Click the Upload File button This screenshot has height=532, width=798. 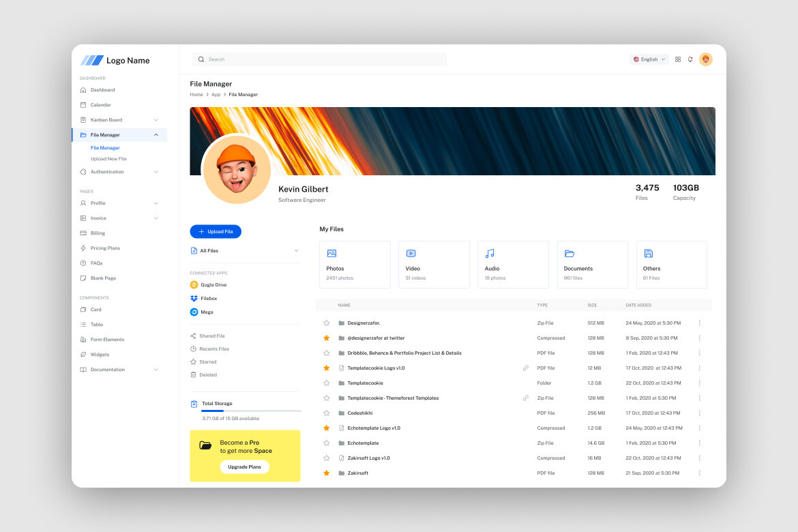pos(216,231)
